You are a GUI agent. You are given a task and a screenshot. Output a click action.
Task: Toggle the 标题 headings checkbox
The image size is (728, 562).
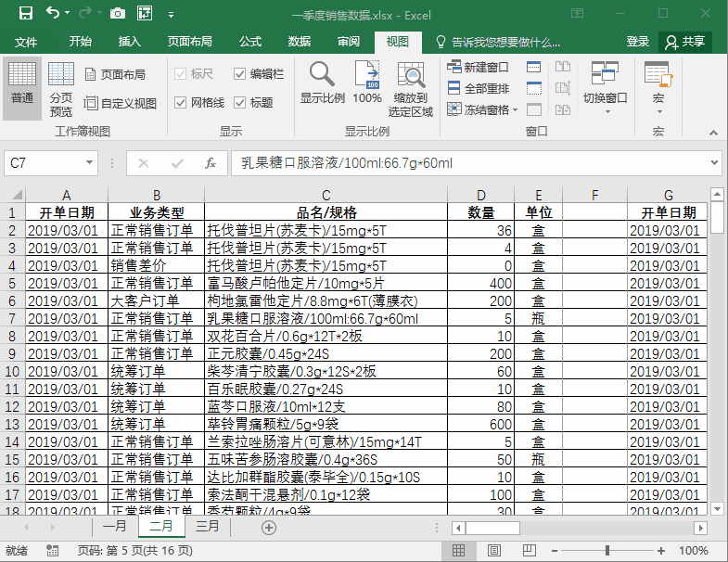[x=240, y=103]
